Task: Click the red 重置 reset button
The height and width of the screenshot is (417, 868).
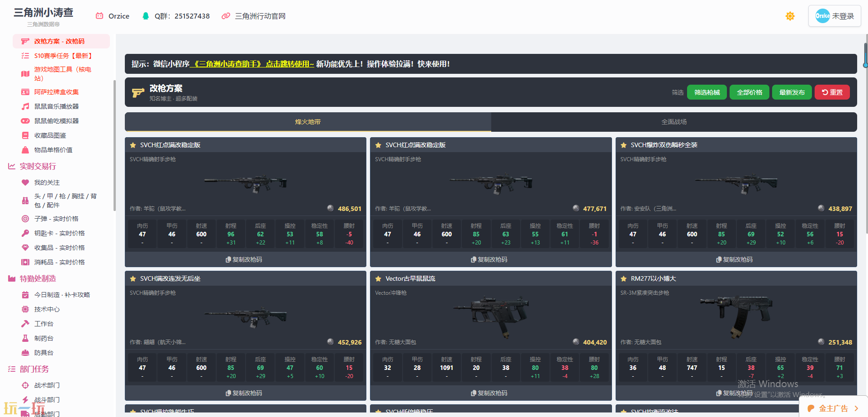Action: 832,92
